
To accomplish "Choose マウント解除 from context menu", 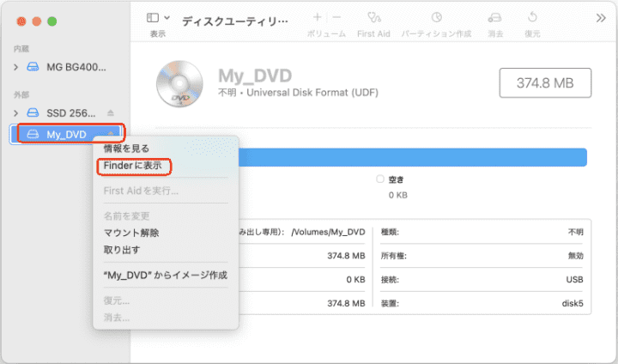I will (x=131, y=233).
